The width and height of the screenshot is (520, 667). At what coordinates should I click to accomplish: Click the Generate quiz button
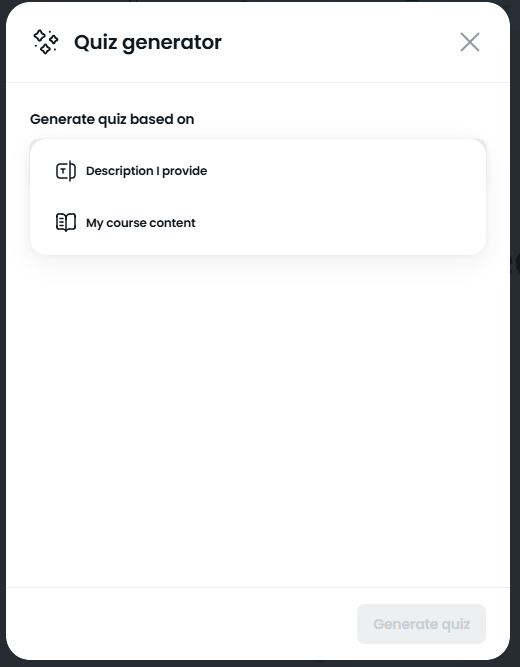point(421,624)
